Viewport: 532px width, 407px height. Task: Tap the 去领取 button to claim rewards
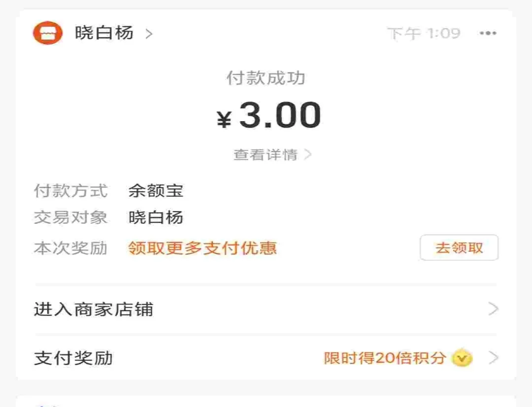pos(459,248)
